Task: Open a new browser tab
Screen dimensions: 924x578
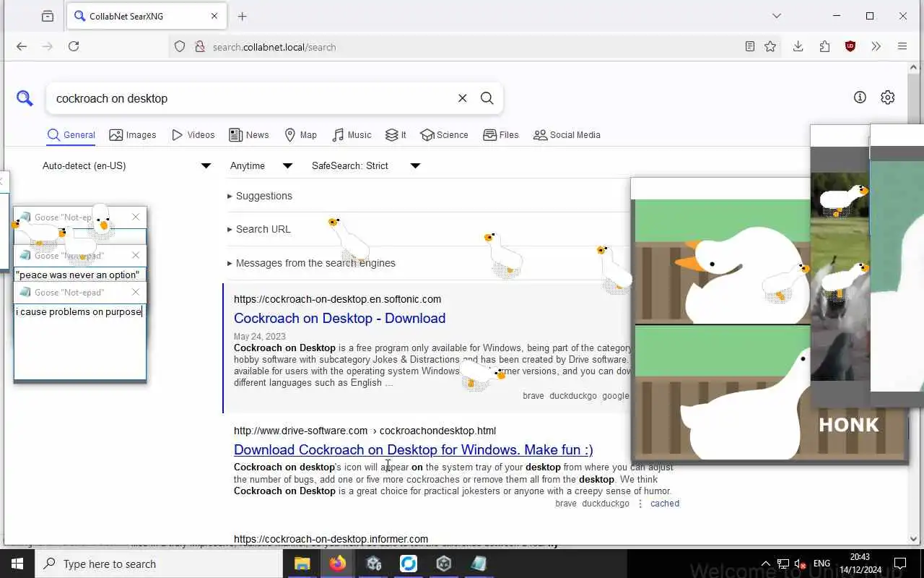Action: point(243,16)
